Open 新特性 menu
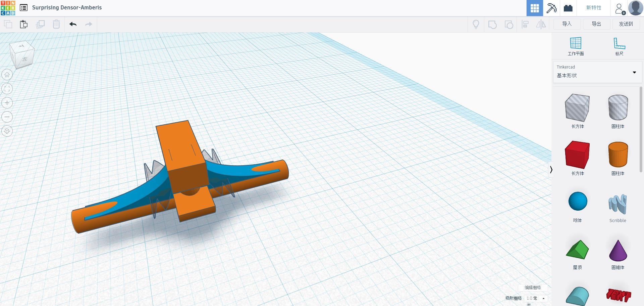Image resolution: width=644 pixels, height=306 pixels. (x=594, y=8)
